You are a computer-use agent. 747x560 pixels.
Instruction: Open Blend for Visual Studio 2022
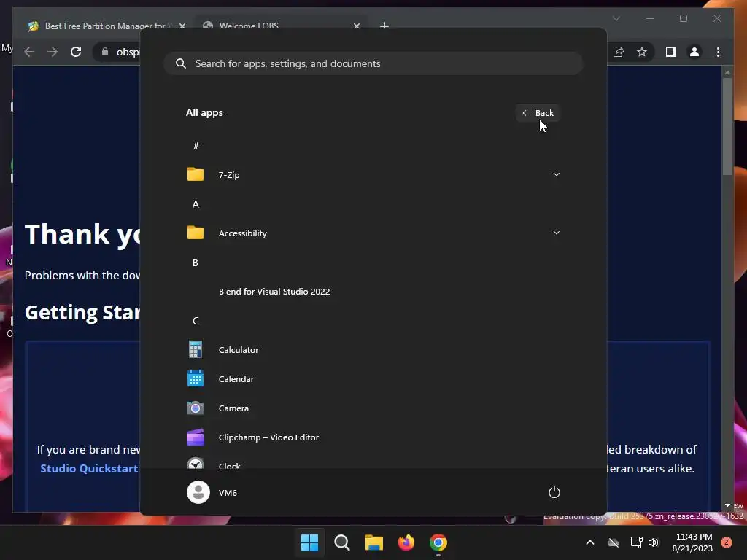pos(373,292)
